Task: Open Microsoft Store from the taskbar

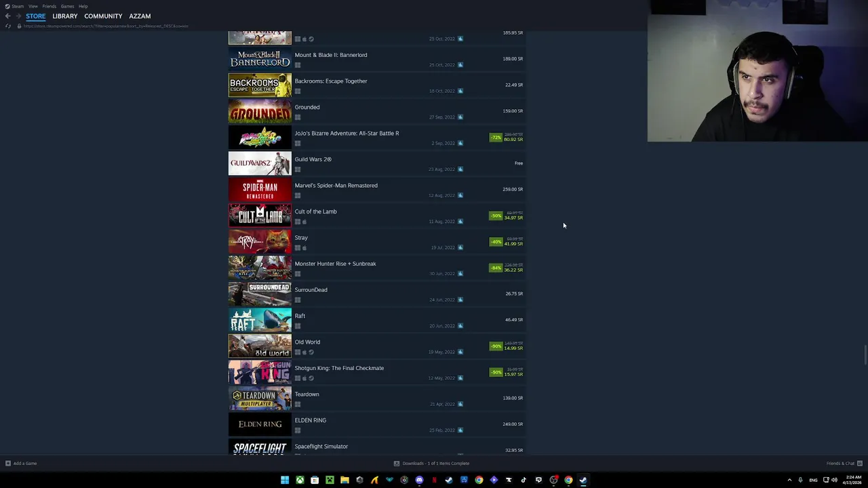Action: point(315,480)
